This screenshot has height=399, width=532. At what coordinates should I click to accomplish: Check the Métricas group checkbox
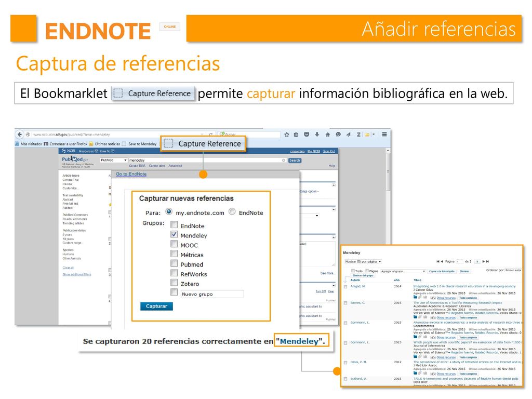click(x=174, y=254)
